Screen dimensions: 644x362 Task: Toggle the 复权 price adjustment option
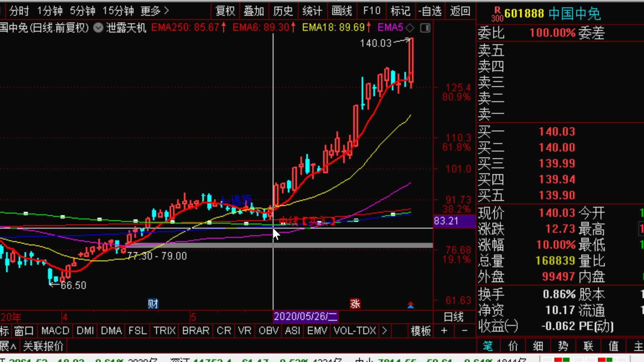coord(225,11)
